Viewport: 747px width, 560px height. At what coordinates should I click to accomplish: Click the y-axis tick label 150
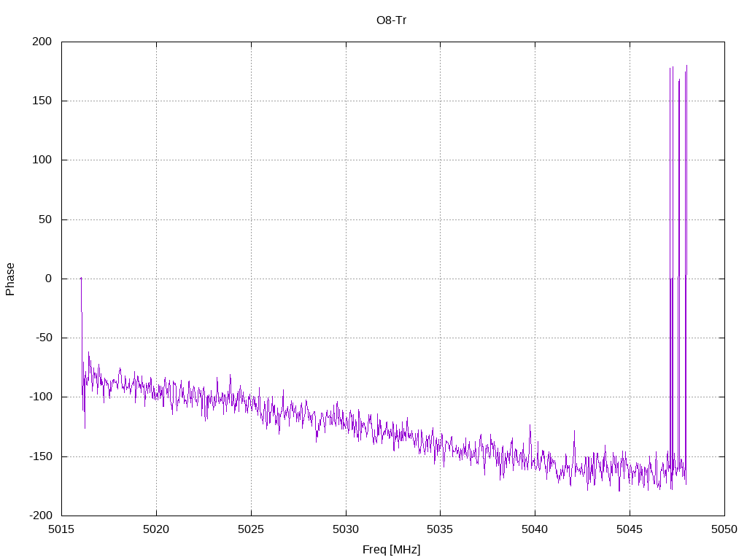coord(42,101)
